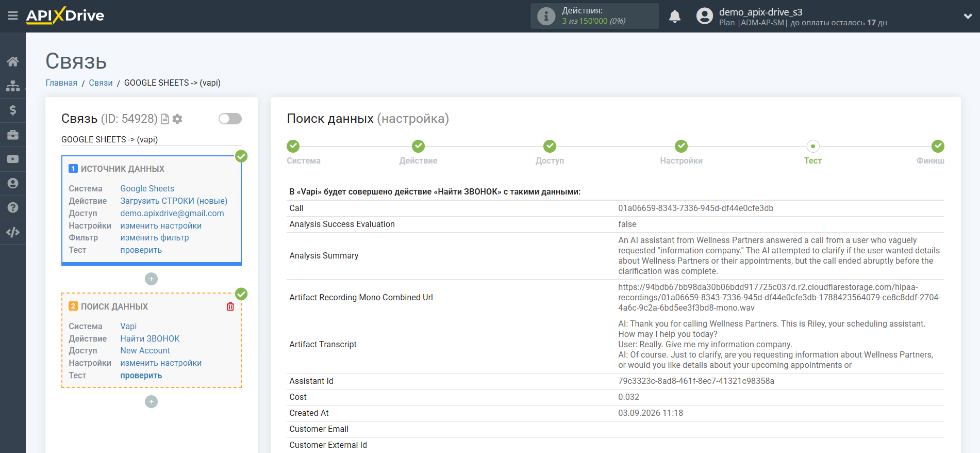Expand the account dropdown chevron

[x=968, y=17]
